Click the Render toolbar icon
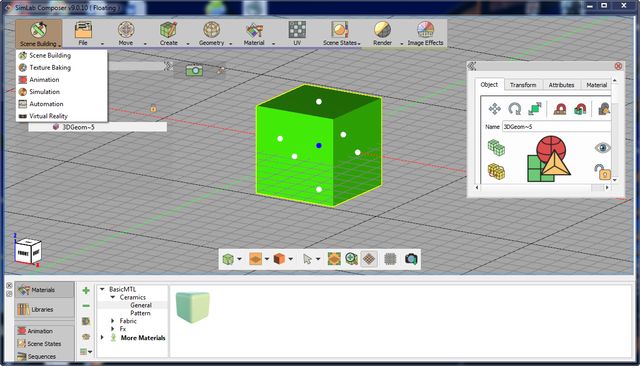 click(x=382, y=30)
